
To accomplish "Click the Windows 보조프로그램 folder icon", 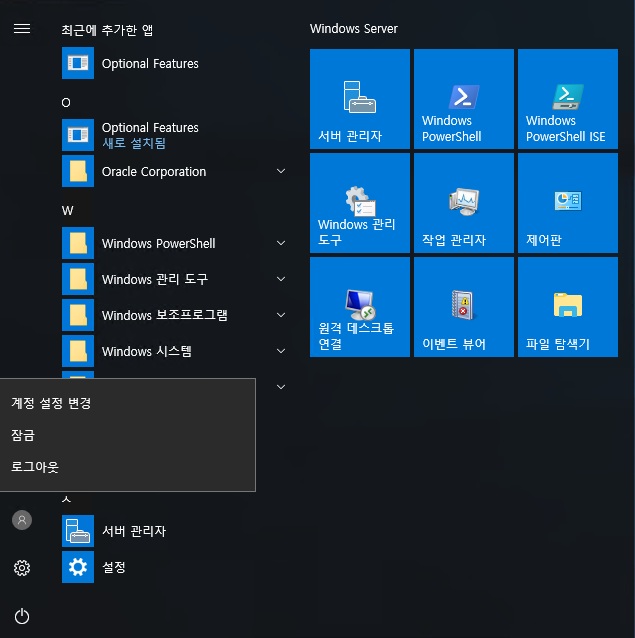I will pyautogui.click(x=78, y=315).
